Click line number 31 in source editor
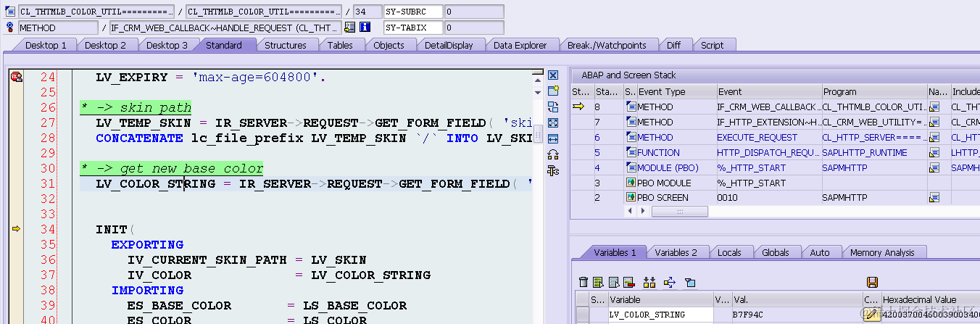The height and width of the screenshot is (324, 980). pos(48,184)
